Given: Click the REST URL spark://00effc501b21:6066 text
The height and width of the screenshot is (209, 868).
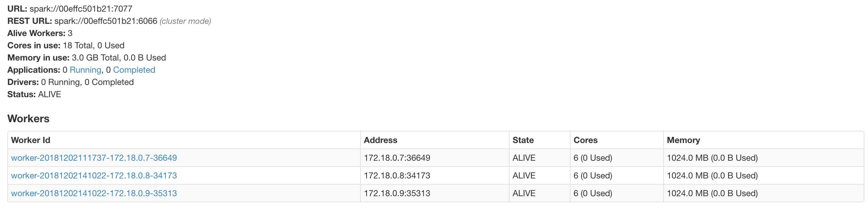Looking at the screenshot, I should (105, 21).
